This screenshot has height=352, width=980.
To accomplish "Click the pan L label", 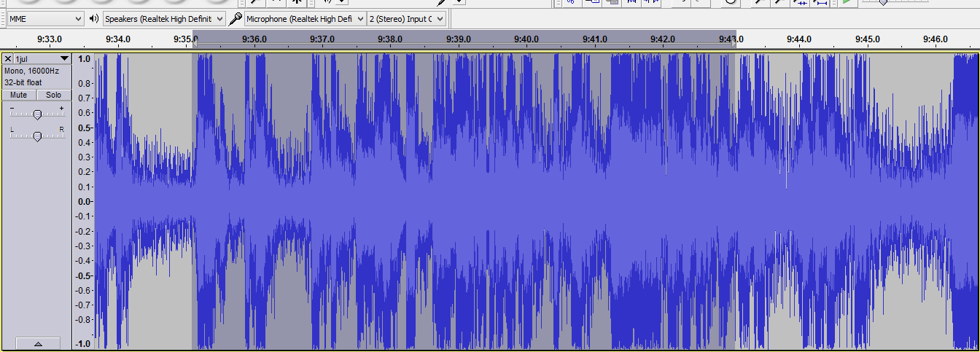I will click(x=12, y=130).
